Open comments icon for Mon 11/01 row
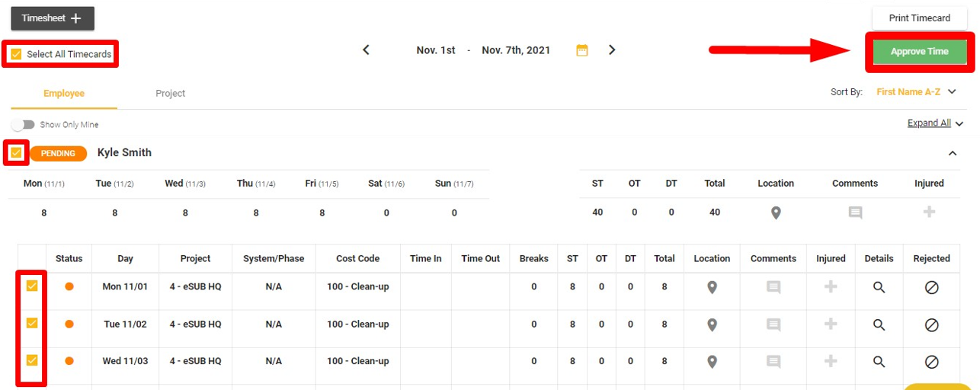 [x=773, y=288]
